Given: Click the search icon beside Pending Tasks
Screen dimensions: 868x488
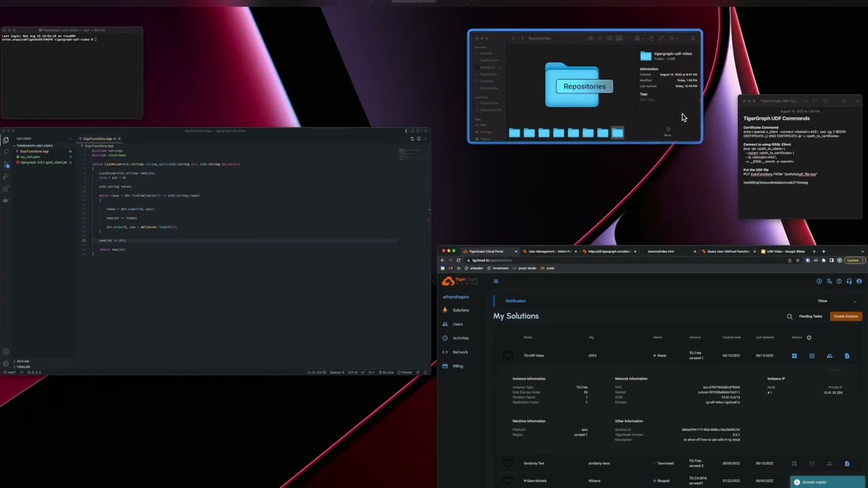Looking at the screenshot, I should click(x=789, y=317).
